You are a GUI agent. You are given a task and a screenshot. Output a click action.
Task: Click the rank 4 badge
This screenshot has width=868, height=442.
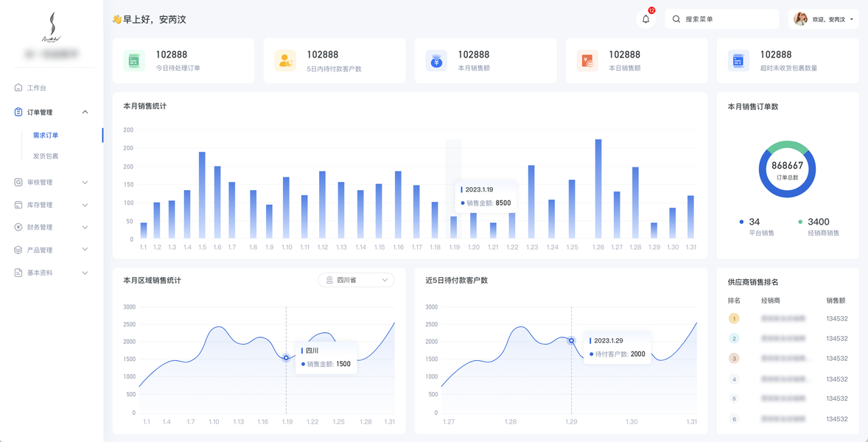pyautogui.click(x=734, y=379)
